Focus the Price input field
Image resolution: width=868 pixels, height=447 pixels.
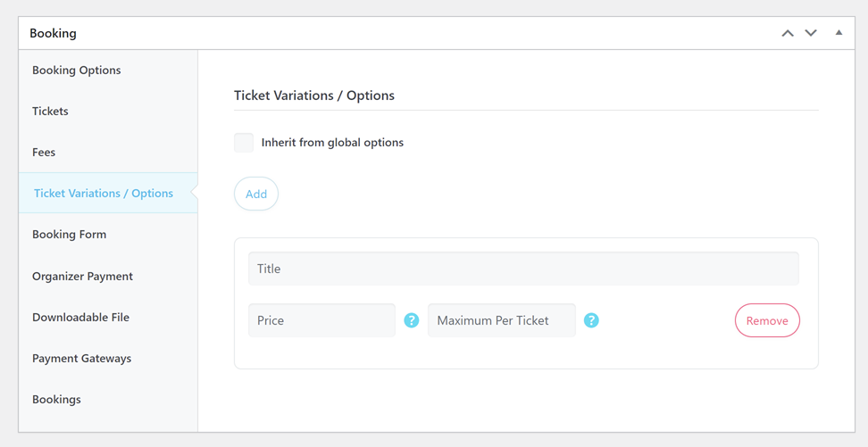pyautogui.click(x=321, y=320)
